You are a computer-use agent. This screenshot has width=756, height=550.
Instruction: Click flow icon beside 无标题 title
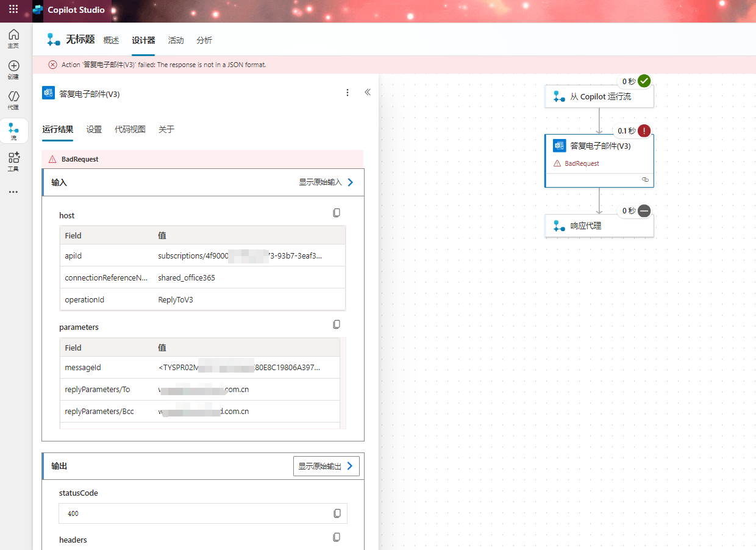click(x=54, y=40)
